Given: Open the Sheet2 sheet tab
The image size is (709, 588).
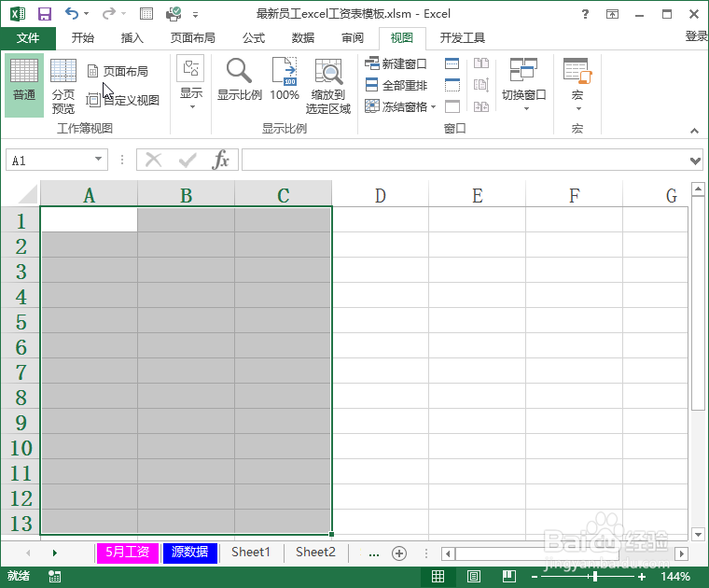Looking at the screenshot, I should click(315, 553).
